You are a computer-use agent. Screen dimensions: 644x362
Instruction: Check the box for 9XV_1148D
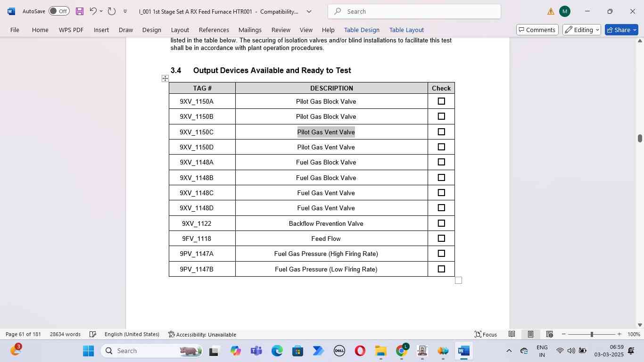click(x=441, y=207)
